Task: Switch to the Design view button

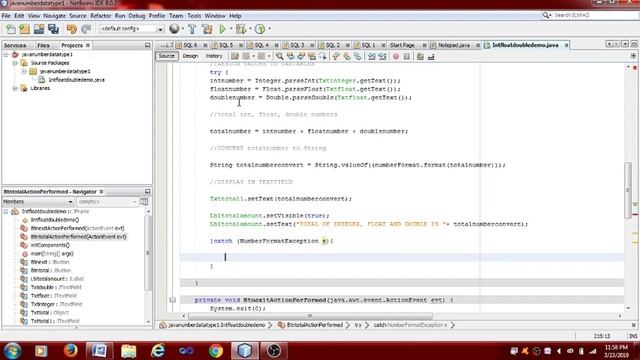Action: tap(190, 56)
